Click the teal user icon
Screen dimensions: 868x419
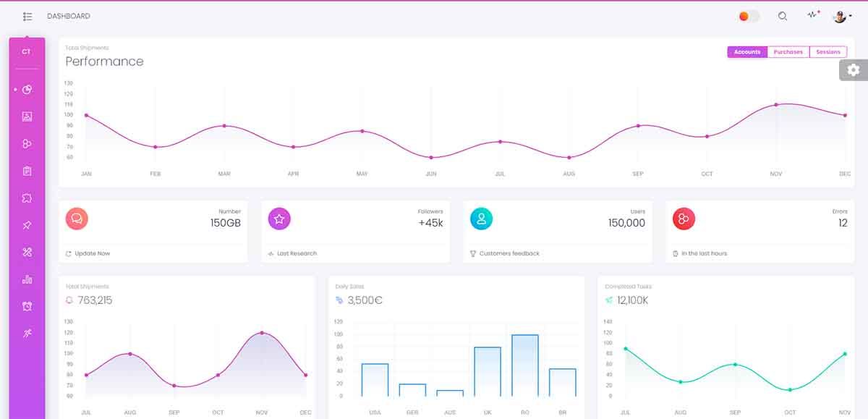[x=481, y=219]
